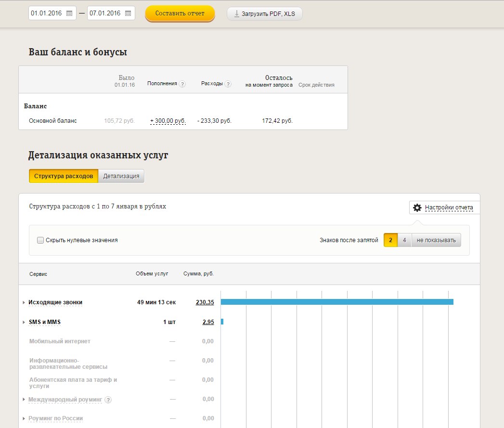The image size is (504, 428).
Task: Click the gear icon for Настройки отчета
Action: pyautogui.click(x=417, y=208)
